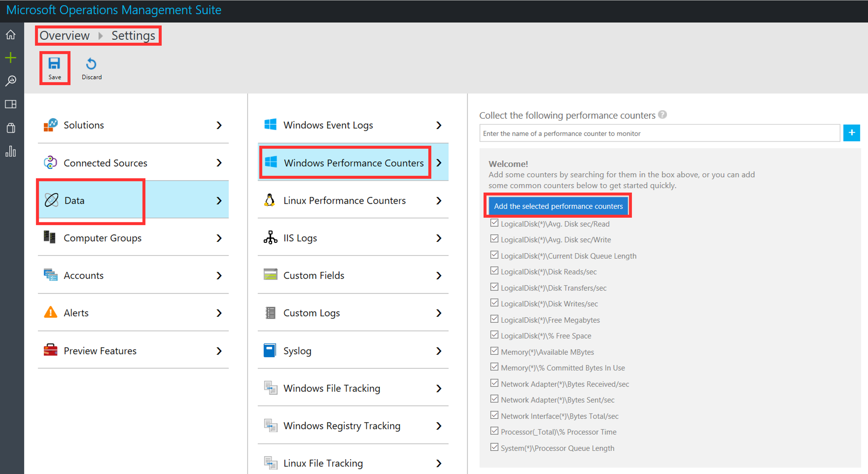
Task: Expand the Preview Features chevron
Action: click(219, 351)
